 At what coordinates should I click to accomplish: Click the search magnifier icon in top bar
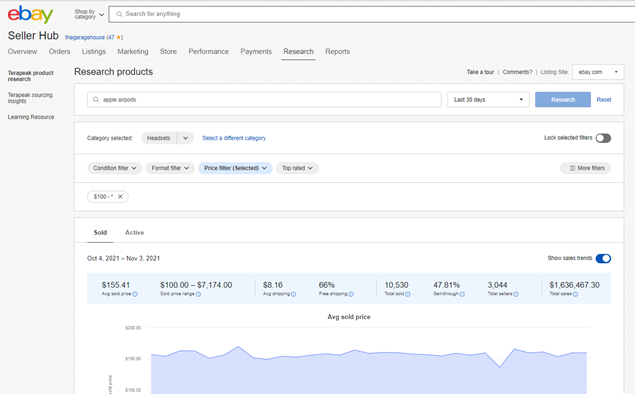[x=119, y=14]
